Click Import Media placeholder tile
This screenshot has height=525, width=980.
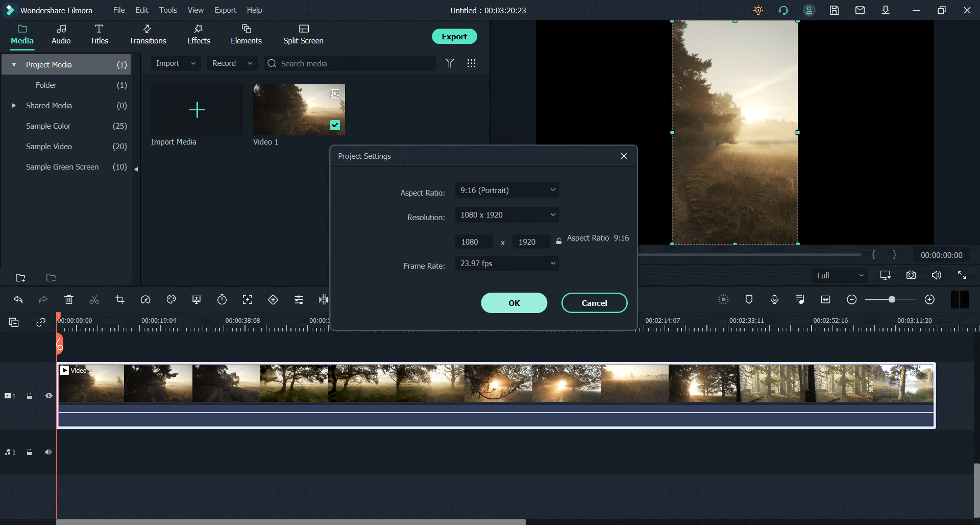coord(197,110)
